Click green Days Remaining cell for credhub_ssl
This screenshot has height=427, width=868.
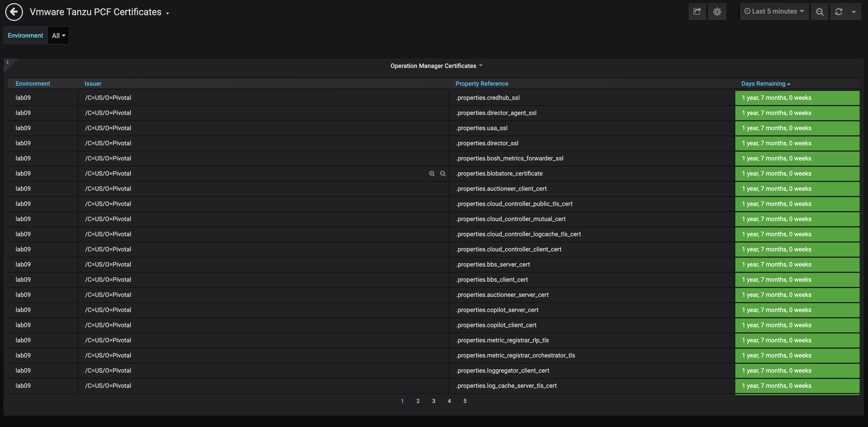tap(797, 98)
